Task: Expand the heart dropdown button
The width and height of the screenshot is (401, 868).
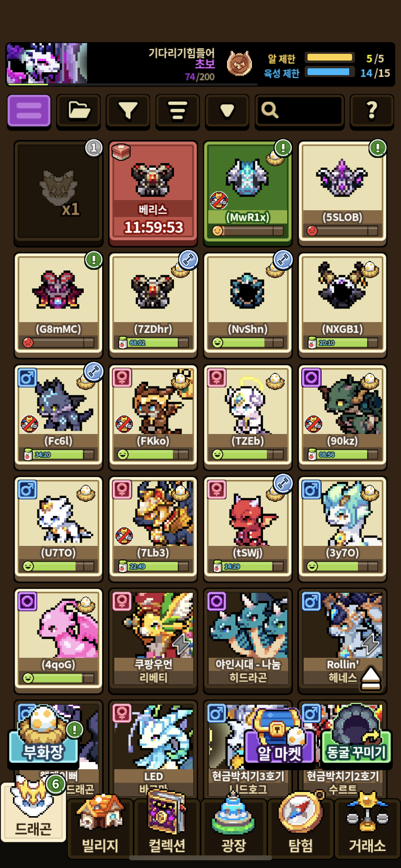Action: coord(227,111)
